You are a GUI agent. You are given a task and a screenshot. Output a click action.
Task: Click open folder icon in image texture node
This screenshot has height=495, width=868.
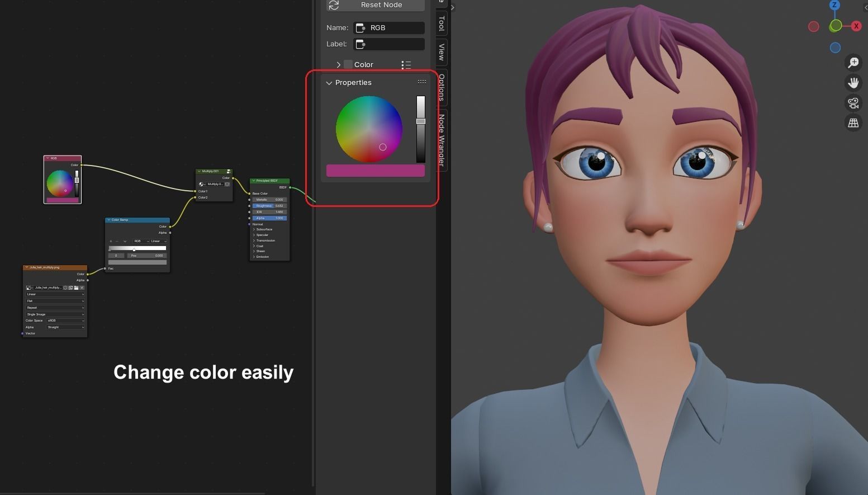tap(77, 287)
